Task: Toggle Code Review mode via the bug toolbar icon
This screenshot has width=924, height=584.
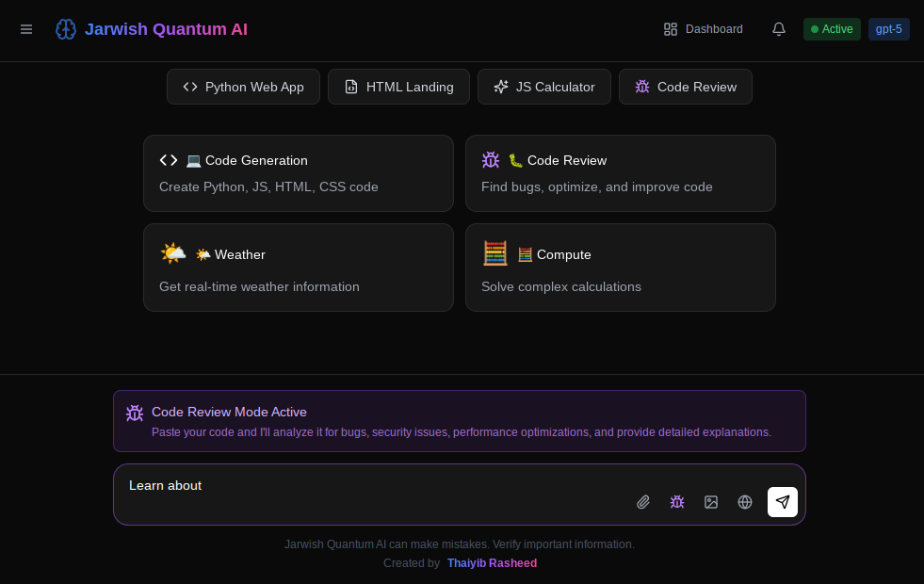Action: [677, 502]
